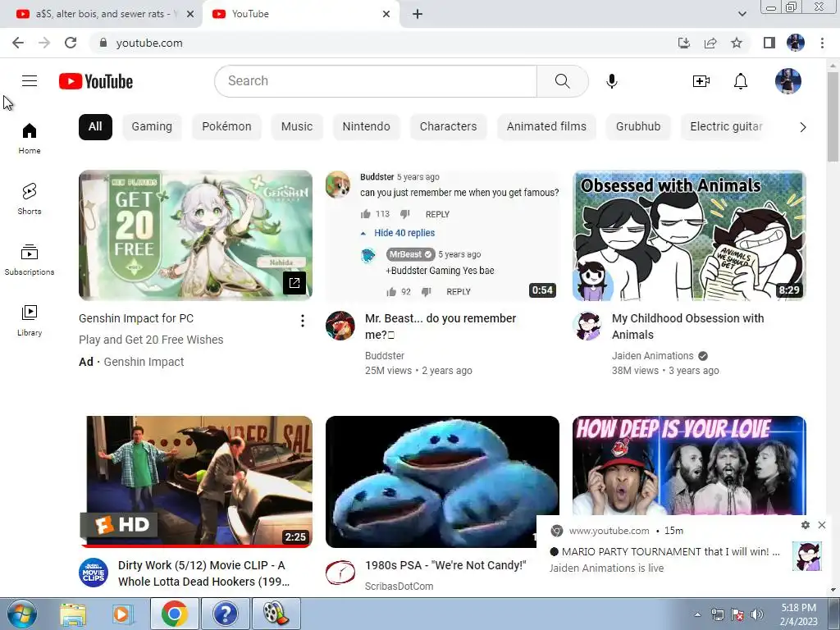Viewport: 840px width, 630px height.
Task: Open Jaiden Animations channel name link
Action: click(x=652, y=356)
